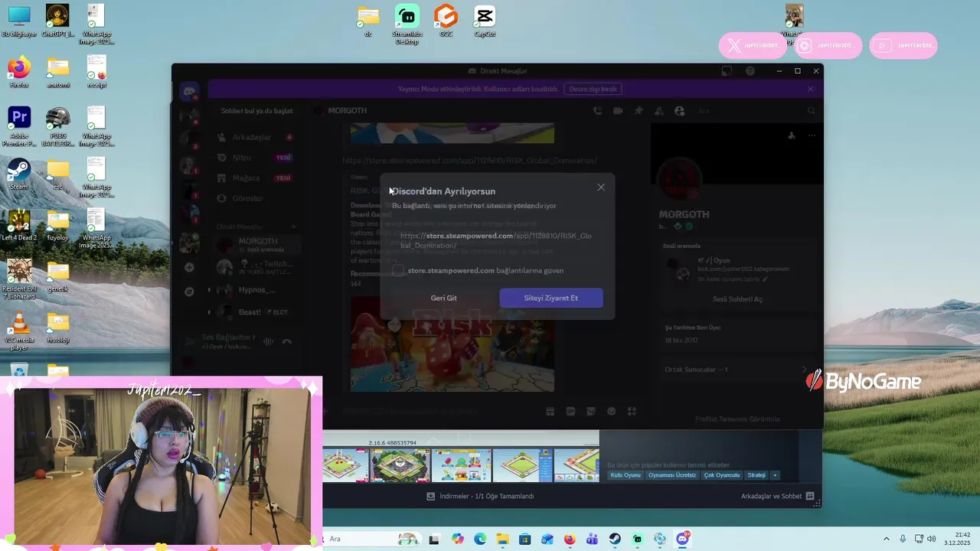Click the friend icon in profile panel
This screenshot has height=551, width=980.
[792, 135]
